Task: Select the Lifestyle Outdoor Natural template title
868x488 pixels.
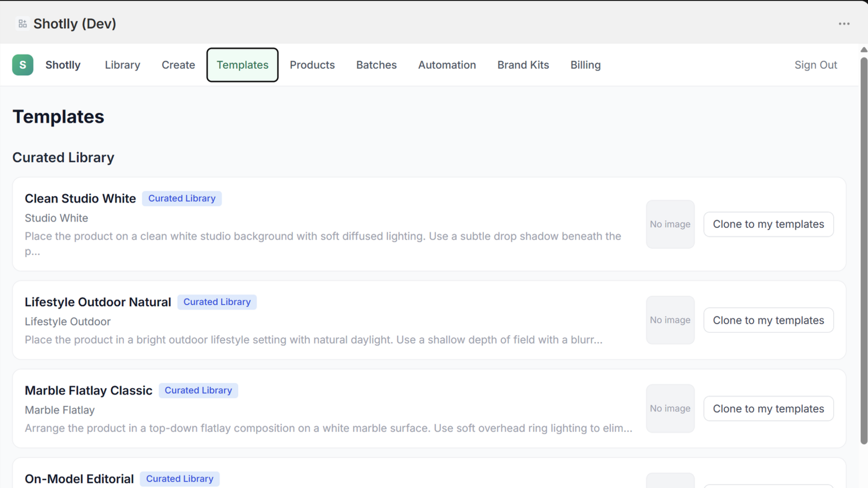Action: (98, 302)
